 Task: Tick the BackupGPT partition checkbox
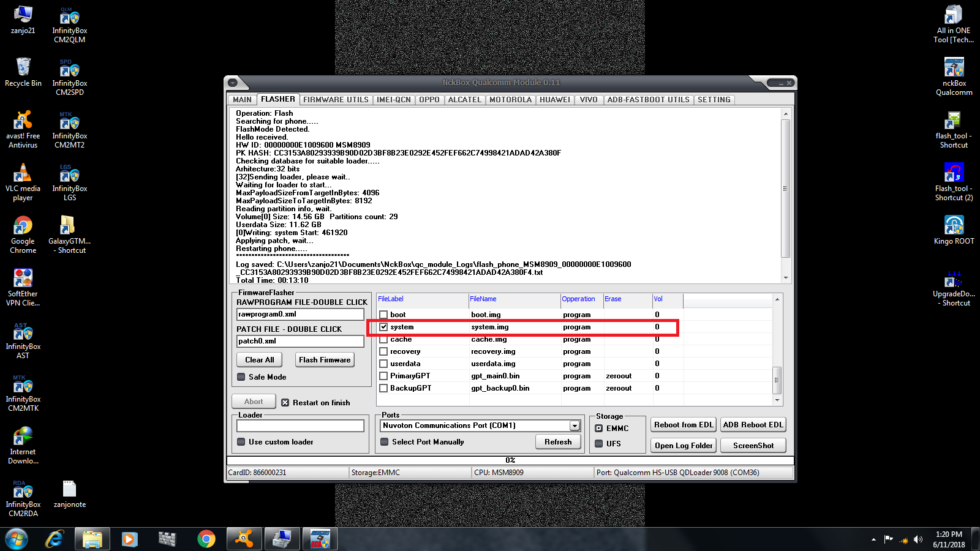tap(383, 388)
